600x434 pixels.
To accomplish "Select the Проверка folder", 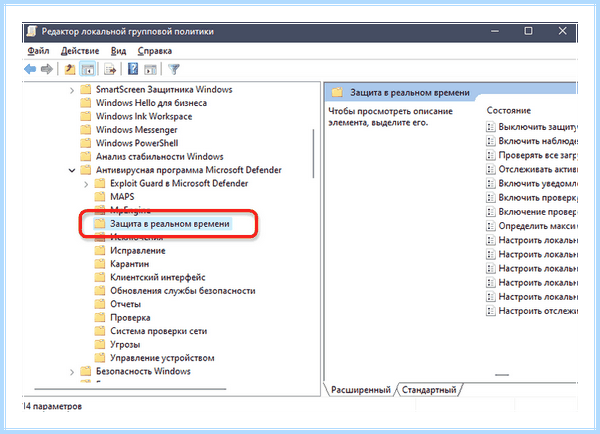I will click(x=130, y=318).
